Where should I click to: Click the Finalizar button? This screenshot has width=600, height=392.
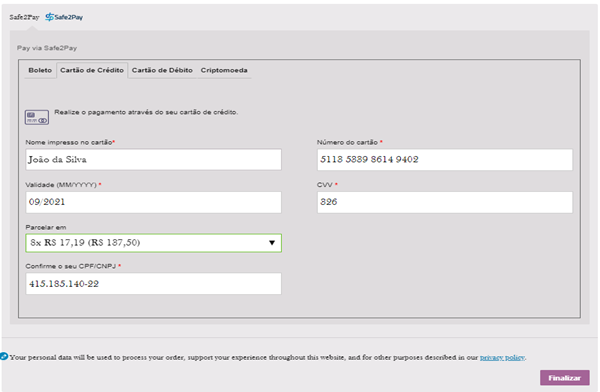[x=565, y=378]
